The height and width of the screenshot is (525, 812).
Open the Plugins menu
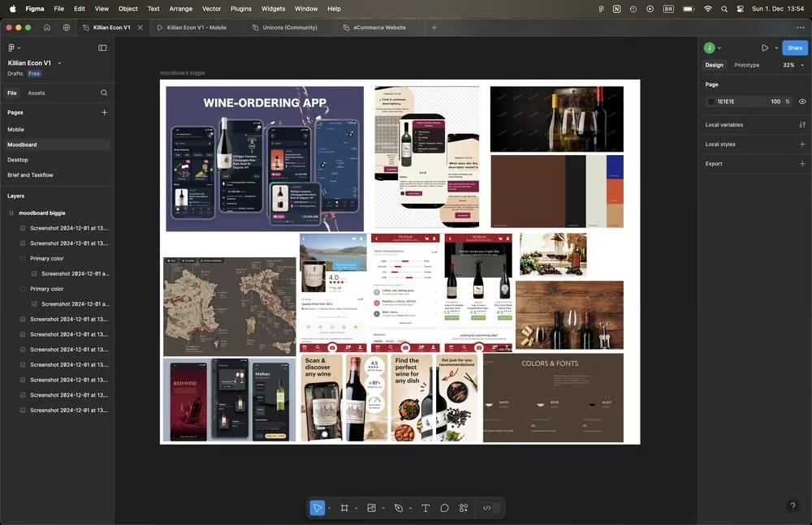[241, 9]
